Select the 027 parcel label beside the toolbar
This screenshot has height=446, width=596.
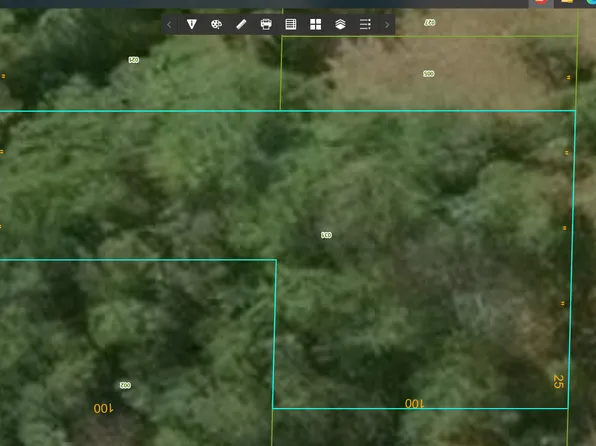pos(430,23)
